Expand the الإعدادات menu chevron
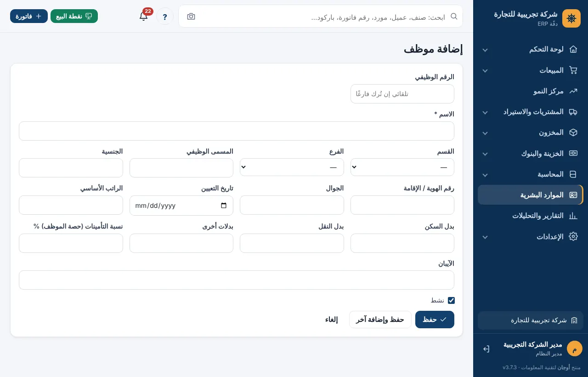 point(485,237)
